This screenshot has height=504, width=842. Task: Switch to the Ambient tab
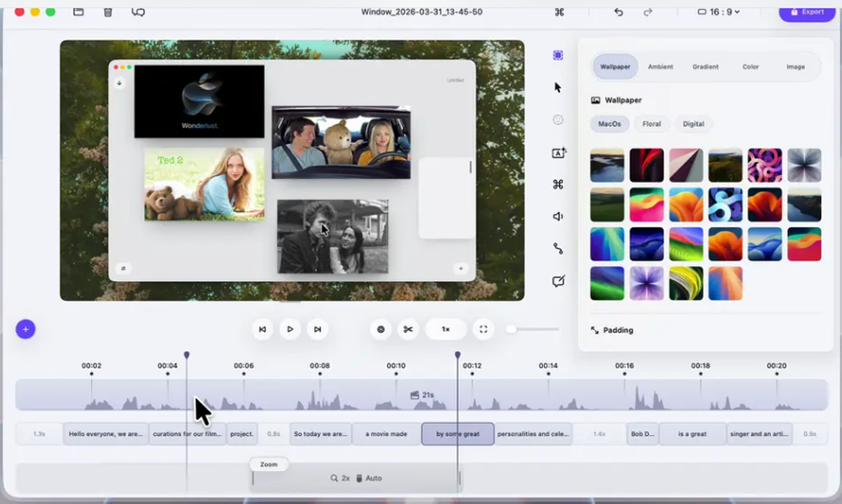pos(660,66)
